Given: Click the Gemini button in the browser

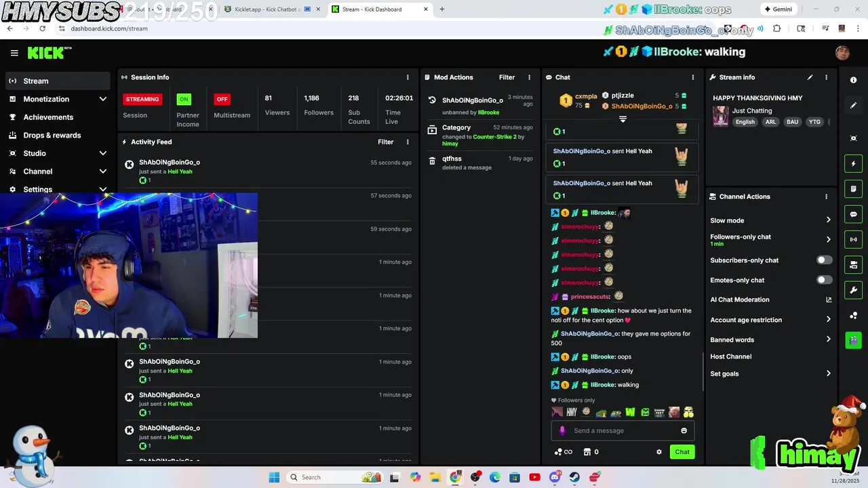Looking at the screenshot, I should click(778, 9).
